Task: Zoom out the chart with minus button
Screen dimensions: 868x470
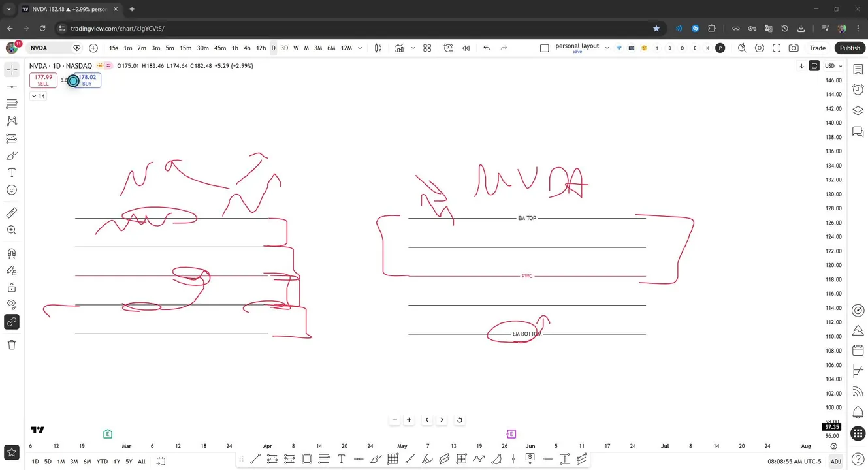Action: click(x=394, y=420)
